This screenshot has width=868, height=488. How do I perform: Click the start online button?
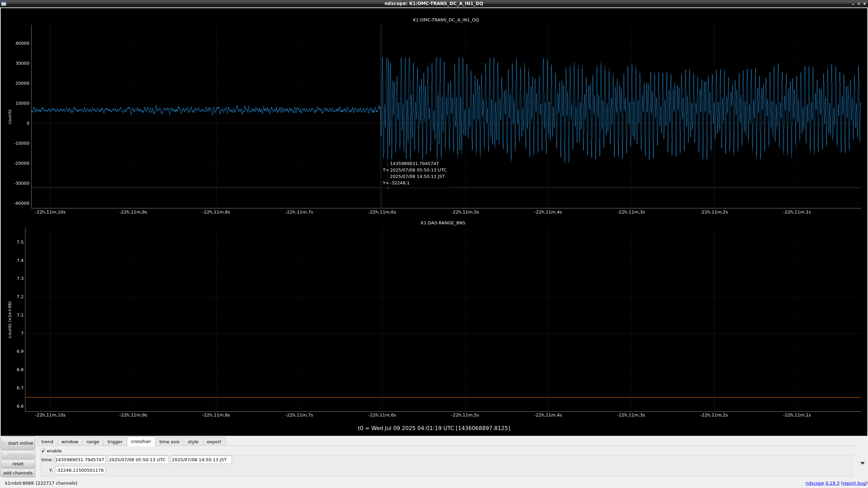(x=18, y=443)
